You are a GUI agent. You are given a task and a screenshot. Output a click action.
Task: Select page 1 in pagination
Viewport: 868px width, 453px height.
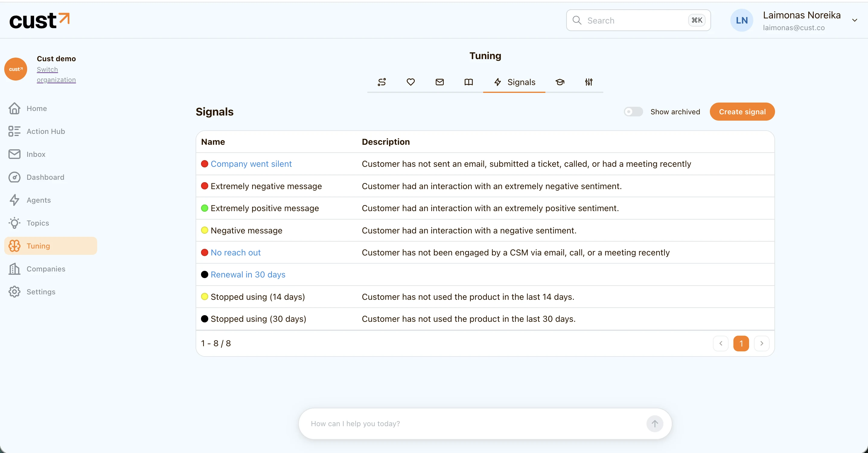click(x=741, y=343)
